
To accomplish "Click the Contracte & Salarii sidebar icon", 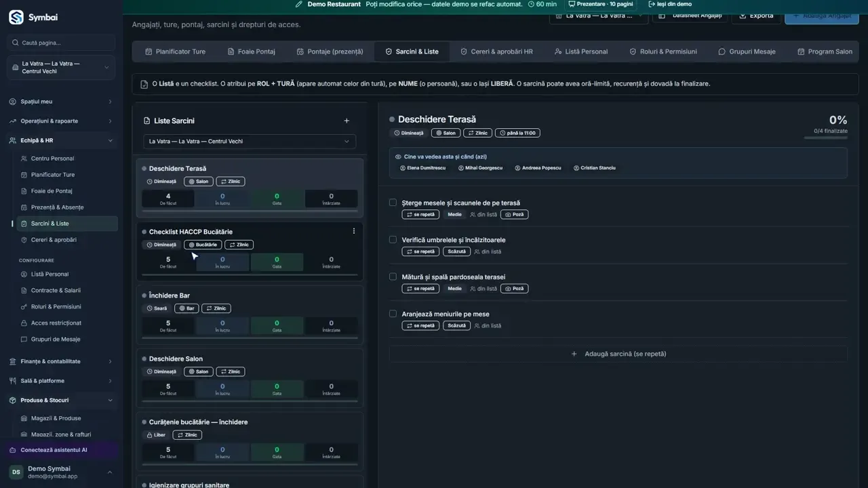I will [x=24, y=291].
